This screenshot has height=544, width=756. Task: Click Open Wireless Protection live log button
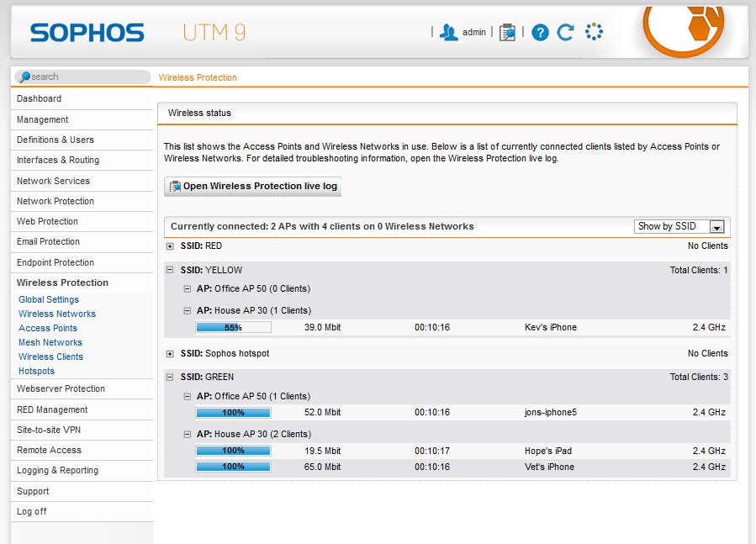tap(252, 186)
